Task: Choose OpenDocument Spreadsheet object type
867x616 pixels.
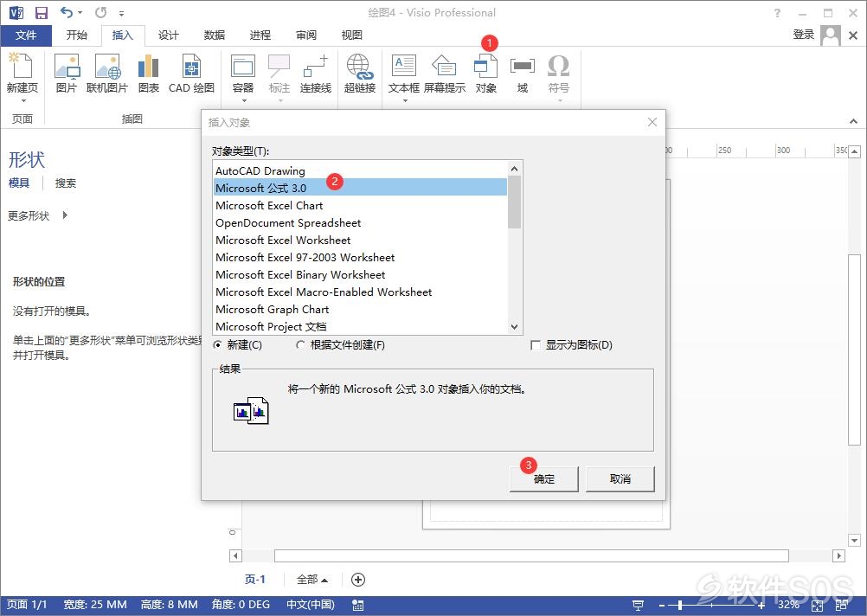Action: click(361, 223)
